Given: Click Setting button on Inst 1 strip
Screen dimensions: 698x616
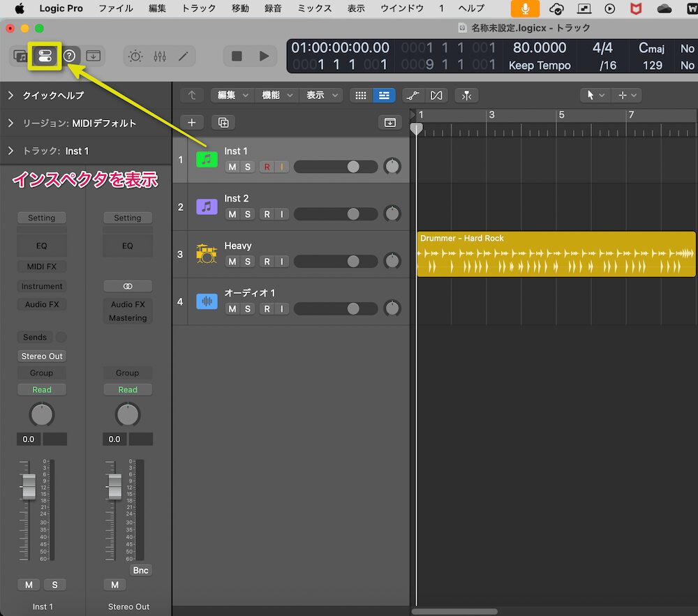Looking at the screenshot, I should (x=42, y=218).
